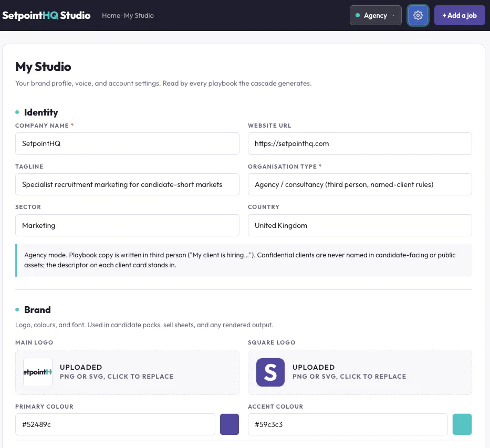Image resolution: width=490 pixels, height=448 pixels.
Task: Focus the Company Name field
Action: (x=127, y=144)
